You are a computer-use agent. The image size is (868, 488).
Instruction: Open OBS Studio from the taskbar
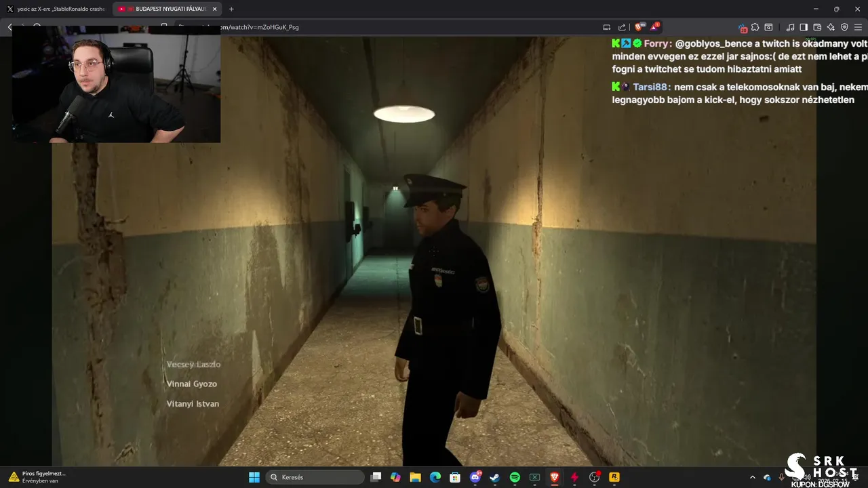[x=595, y=477]
